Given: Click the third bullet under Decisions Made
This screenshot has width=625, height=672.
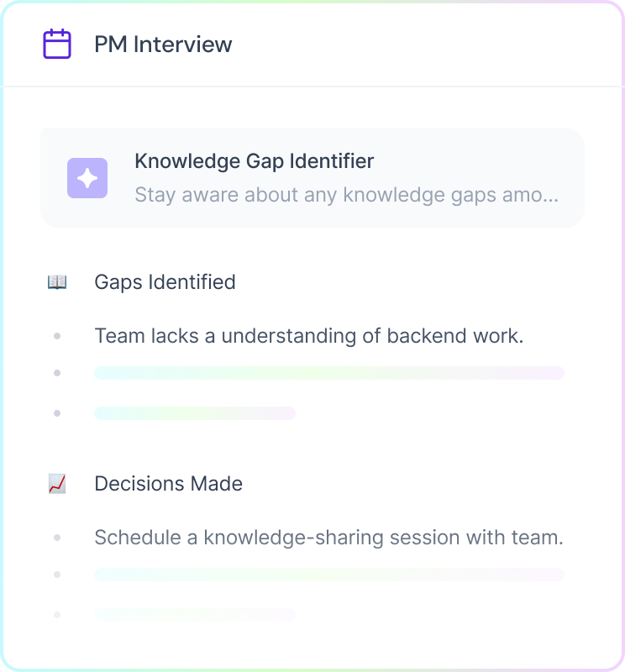Looking at the screenshot, I should 57,614.
